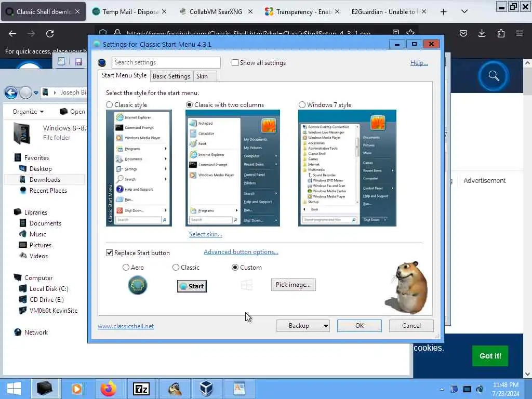Switch to the Start Menu Style tab
532x399 pixels.
click(124, 75)
